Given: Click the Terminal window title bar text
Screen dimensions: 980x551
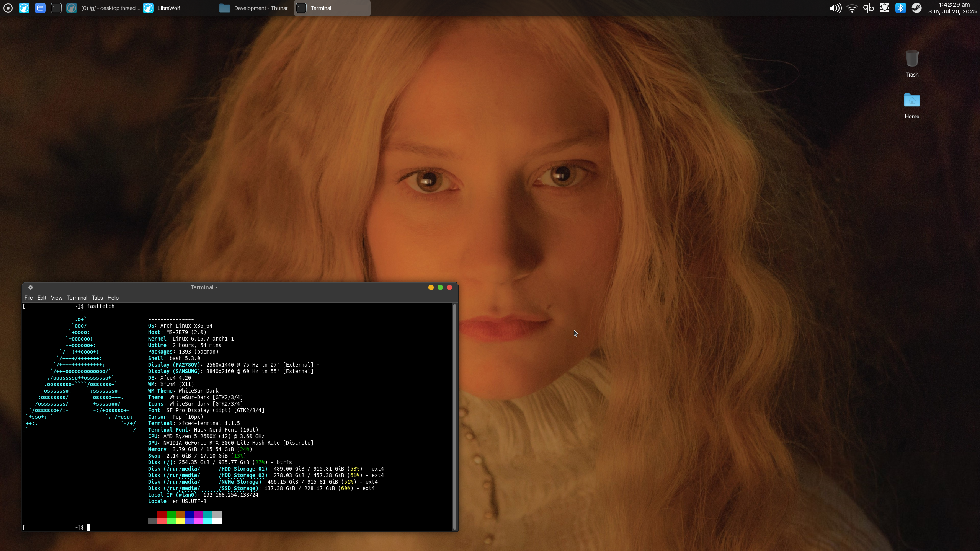Looking at the screenshot, I should (204, 287).
